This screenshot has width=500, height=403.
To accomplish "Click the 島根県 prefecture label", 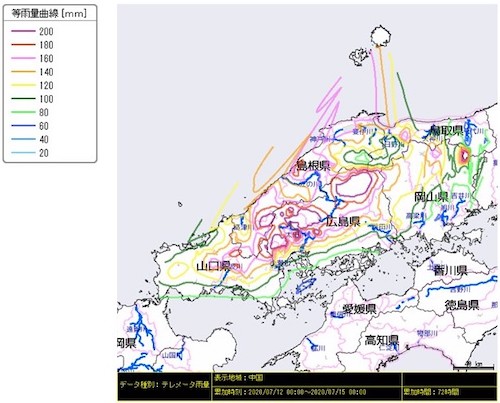I will (x=313, y=165).
